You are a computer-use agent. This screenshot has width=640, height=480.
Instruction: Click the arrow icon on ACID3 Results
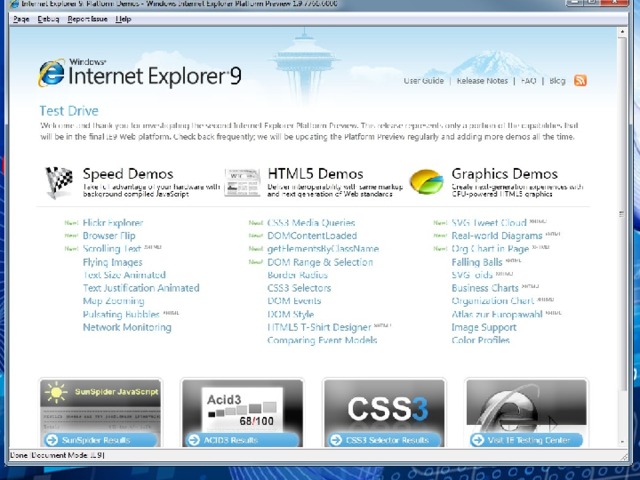[193, 440]
